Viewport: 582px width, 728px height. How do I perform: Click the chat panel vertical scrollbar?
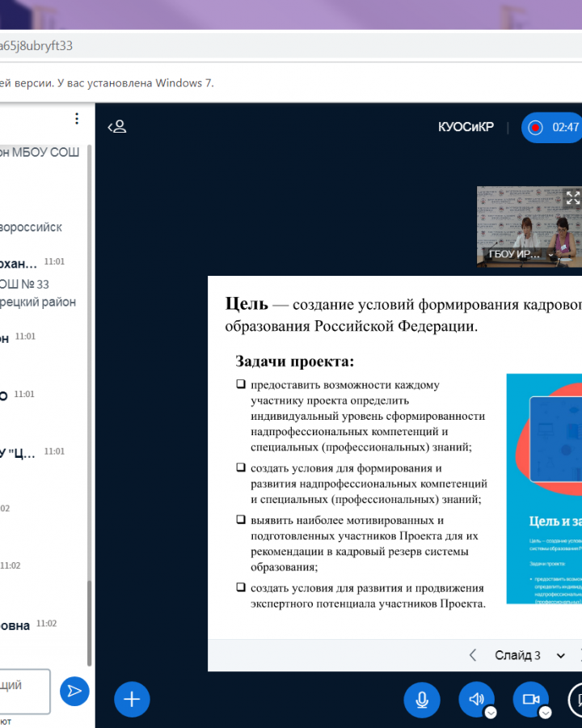point(89,404)
